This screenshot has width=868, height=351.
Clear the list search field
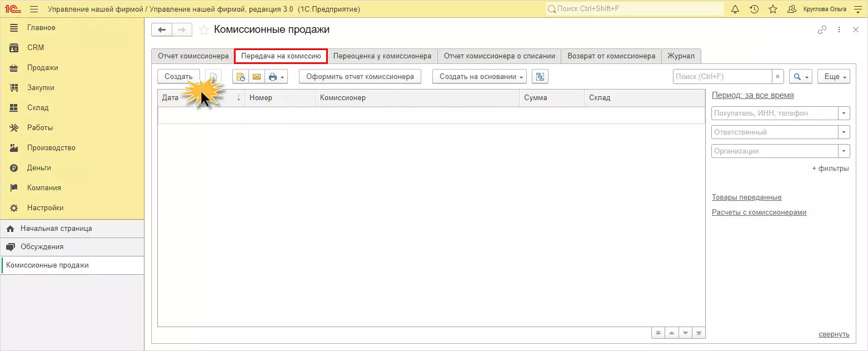click(x=778, y=77)
